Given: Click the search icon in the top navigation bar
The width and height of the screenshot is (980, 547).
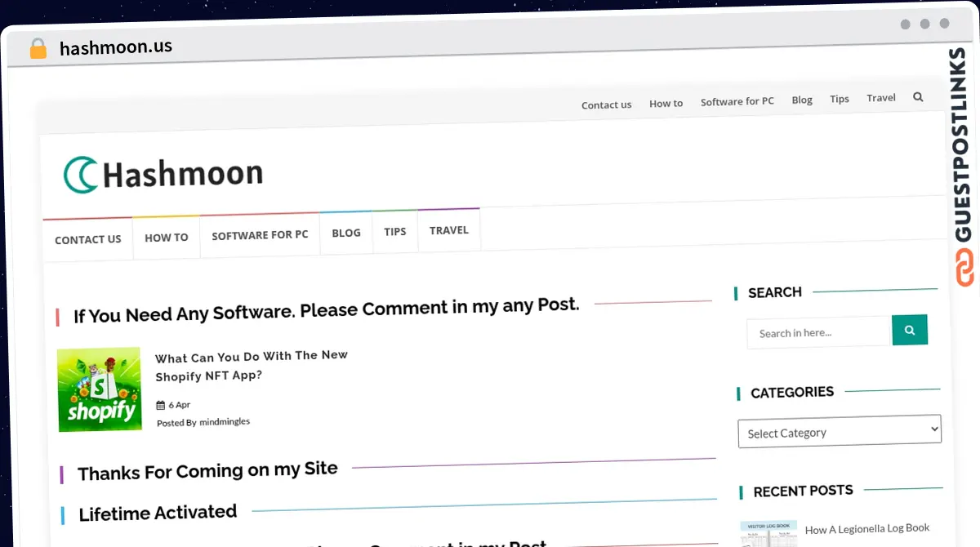Looking at the screenshot, I should [918, 96].
